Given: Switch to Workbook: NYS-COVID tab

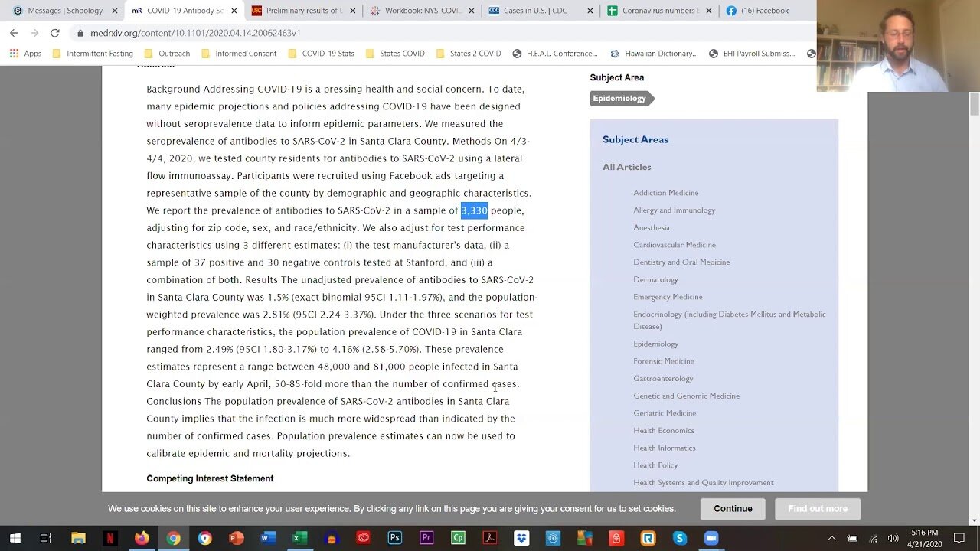Looking at the screenshot, I should point(421,11).
